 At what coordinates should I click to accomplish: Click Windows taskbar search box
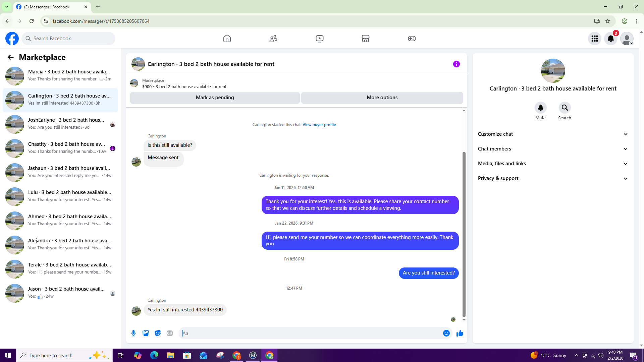64,355
